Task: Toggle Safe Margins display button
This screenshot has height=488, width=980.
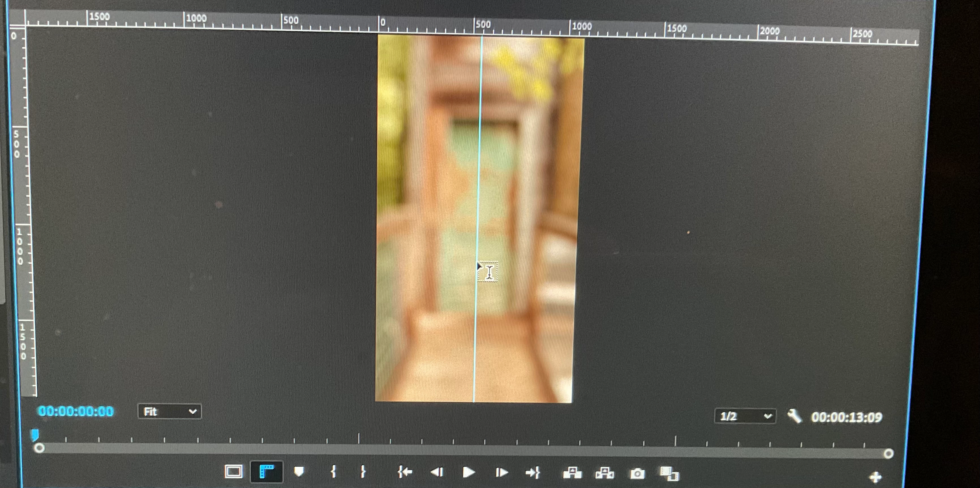Action: pos(233,472)
